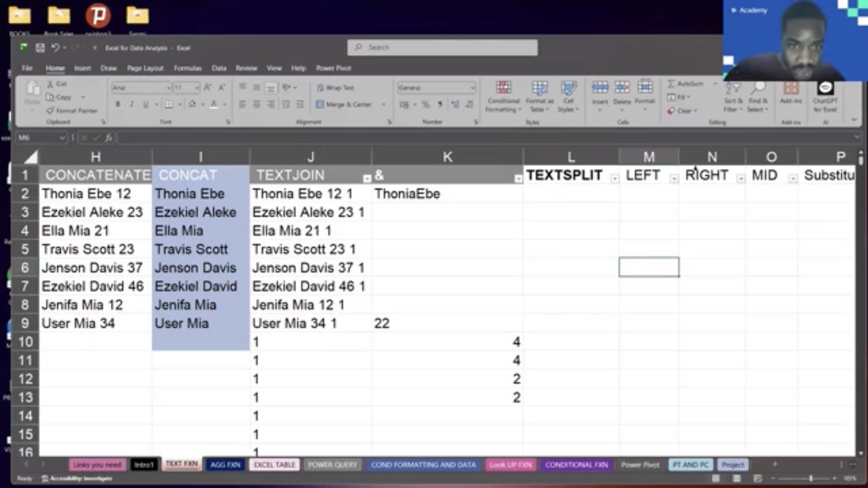This screenshot has width=868, height=488.
Task: Open the font size dropdown
Action: point(196,87)
